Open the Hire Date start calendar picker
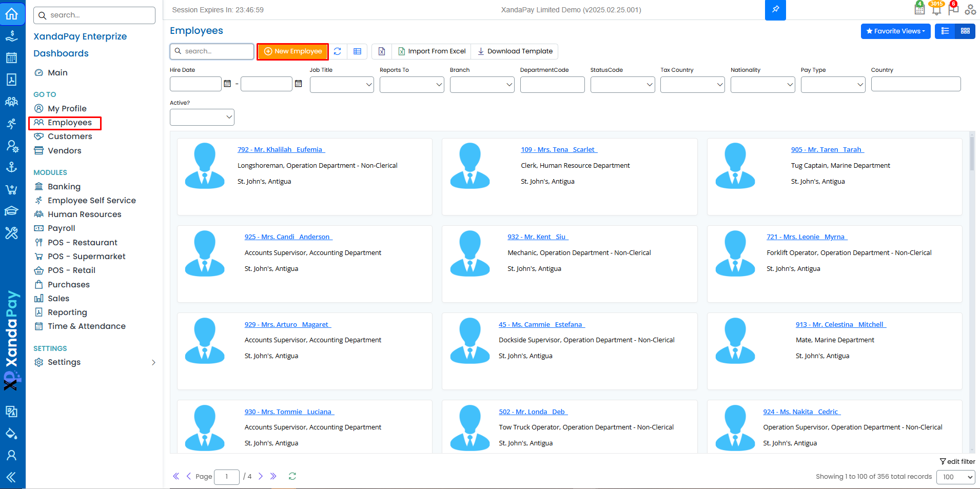Image resolution: width=980 pixels, height=489 pixels. pyautogui.click(x=227, y=84)
